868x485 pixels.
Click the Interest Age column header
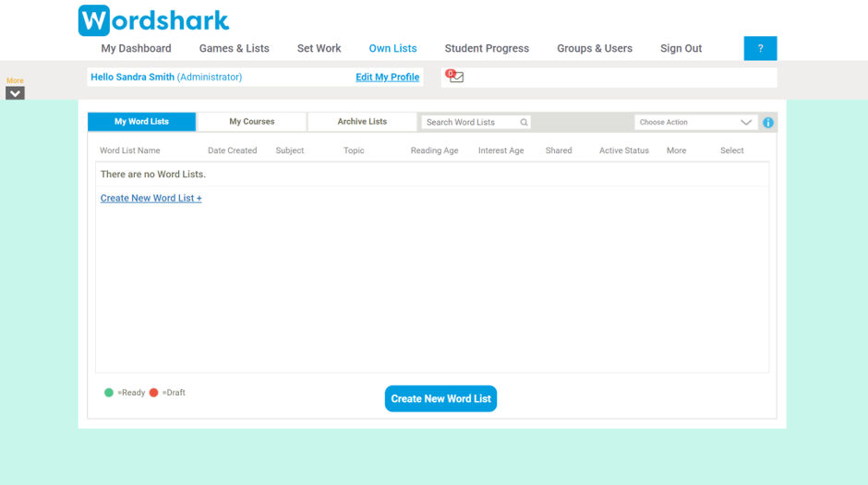[x=501, y=151]
